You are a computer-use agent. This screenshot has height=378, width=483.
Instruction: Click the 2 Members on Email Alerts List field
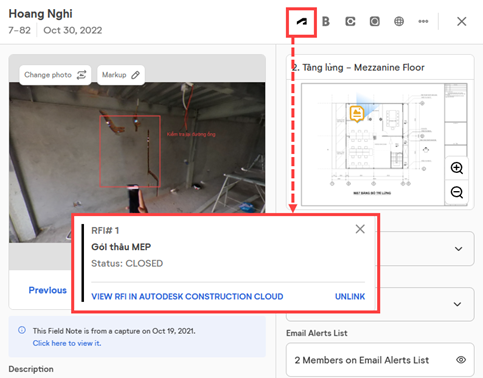tap(380, 360)
